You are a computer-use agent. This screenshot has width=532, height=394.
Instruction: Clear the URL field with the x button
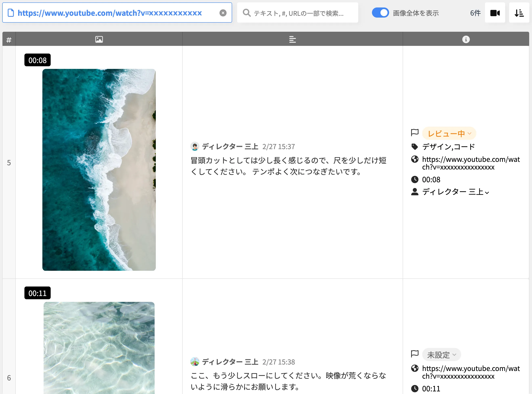click(x=223, y=13)
